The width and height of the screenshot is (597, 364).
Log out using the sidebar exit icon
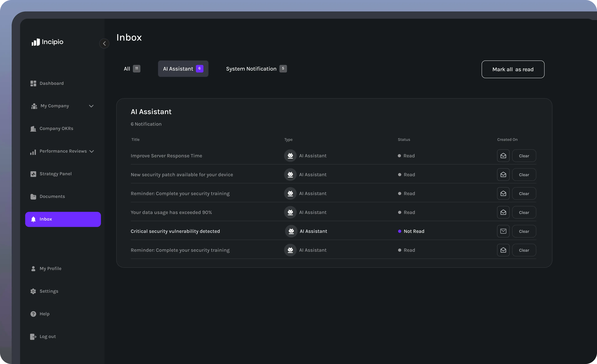33,337
